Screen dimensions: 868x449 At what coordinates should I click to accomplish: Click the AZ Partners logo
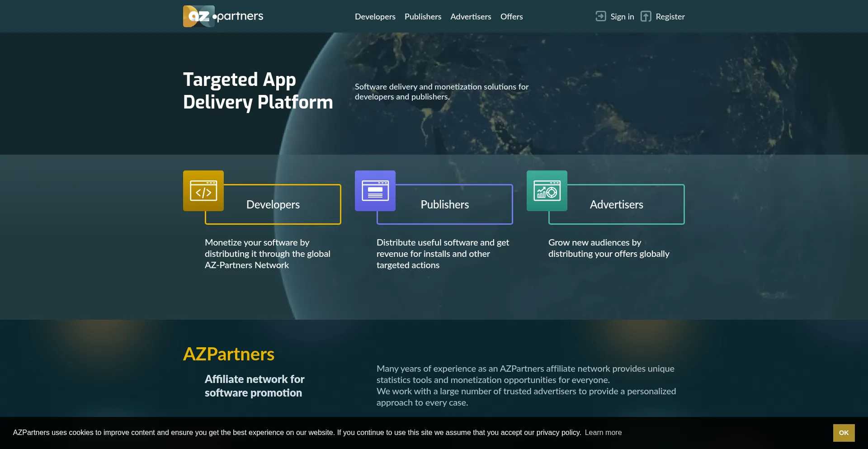click(x=223, y=16)
